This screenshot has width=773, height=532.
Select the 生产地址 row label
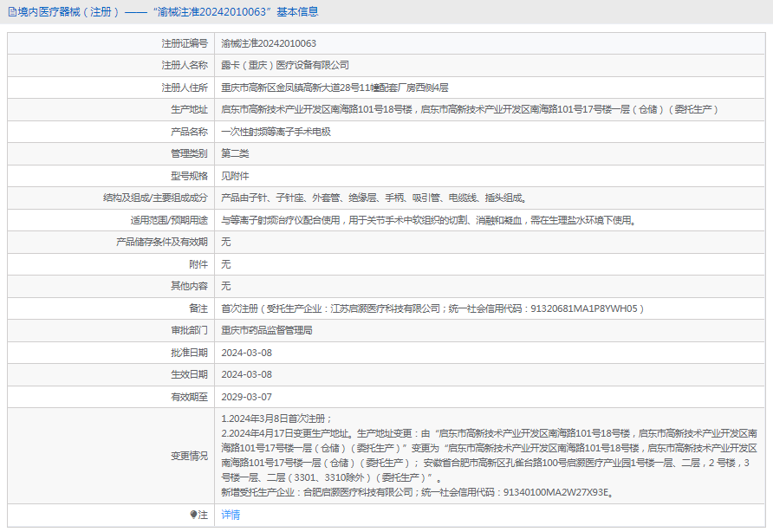tap(189, 109)
